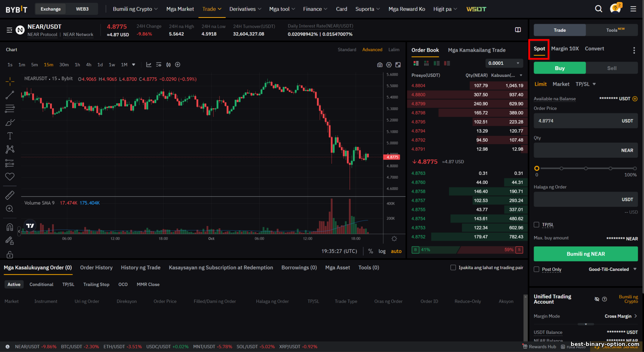Select the ruler measure tool
The image size is (644, 352).
10,195
